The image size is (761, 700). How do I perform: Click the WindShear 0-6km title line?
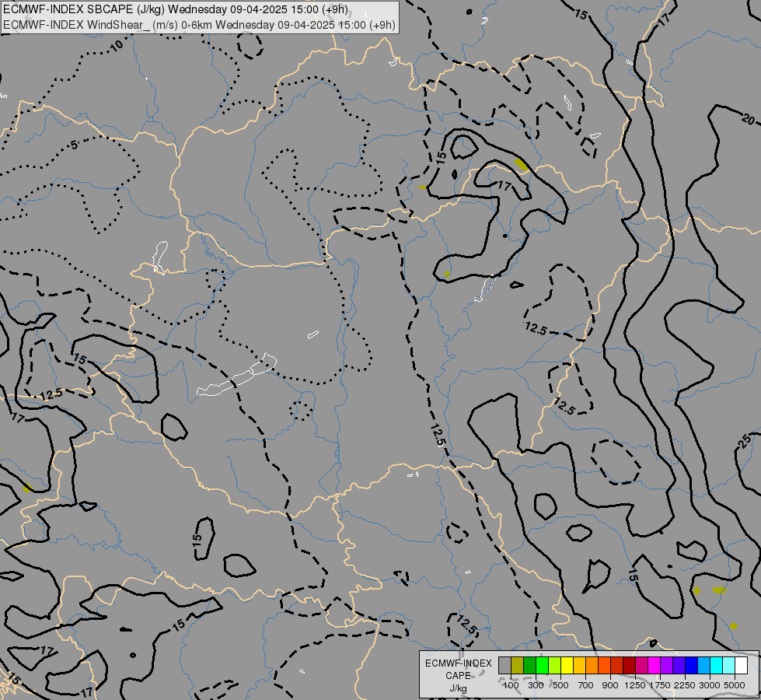pyautogui.click(x=199, y=25)
